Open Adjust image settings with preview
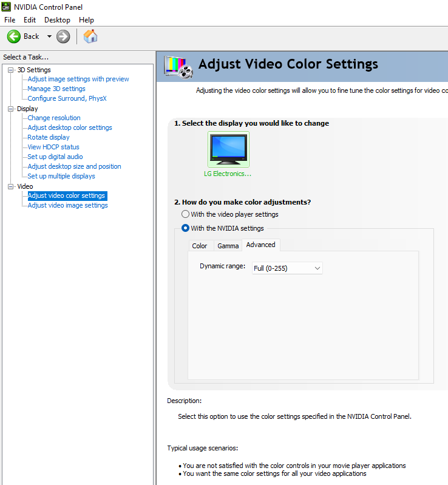Image resolution: width=448 pixels, height=485 pixels. coord(78,79)
